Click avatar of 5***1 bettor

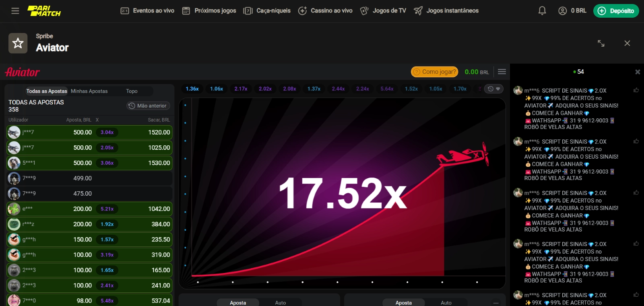click(14, 163)
